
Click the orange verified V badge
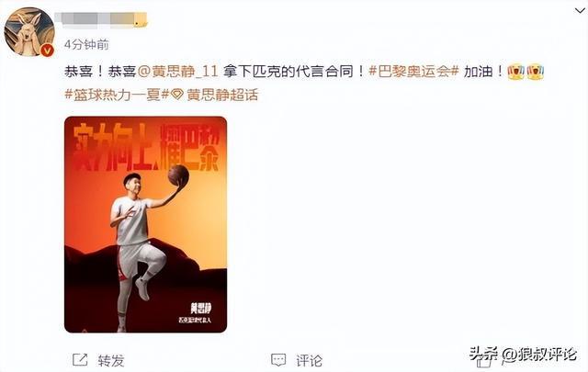47,50
